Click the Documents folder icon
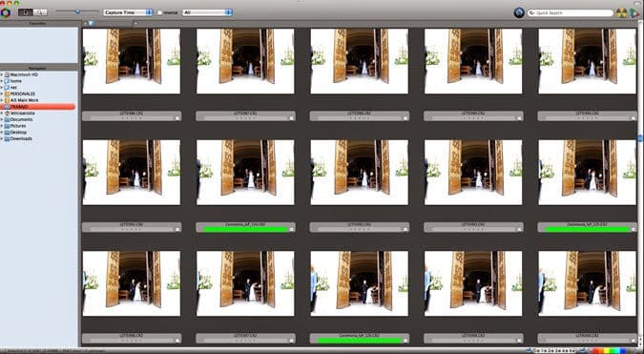 [x=7, y=119]
